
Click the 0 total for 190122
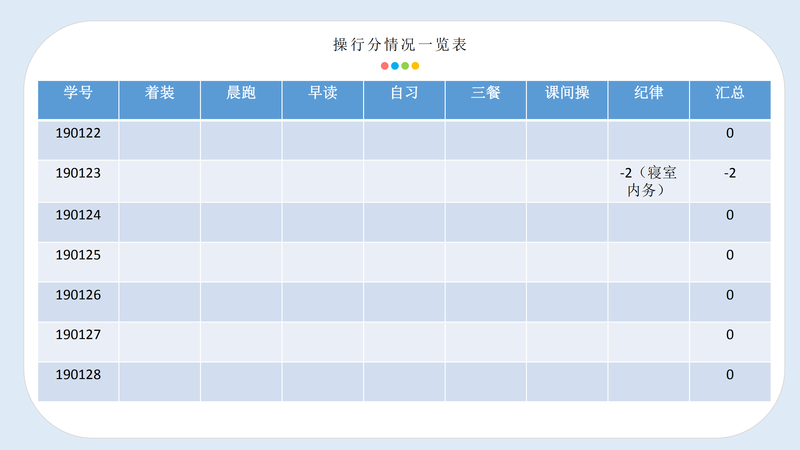[x=730, y=133]
